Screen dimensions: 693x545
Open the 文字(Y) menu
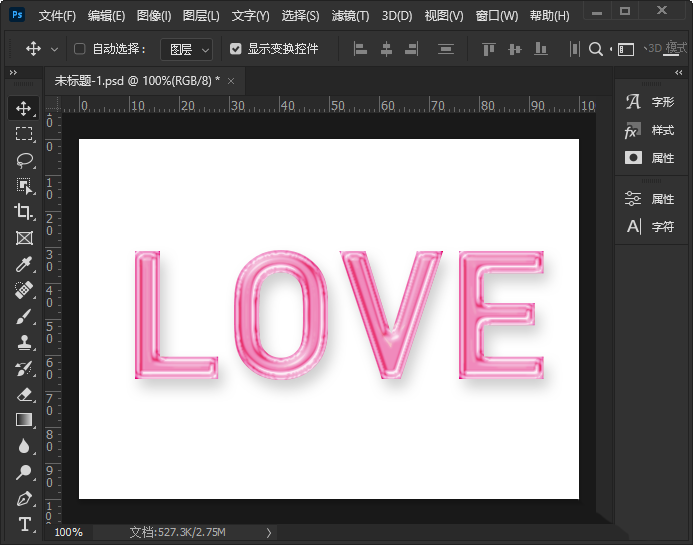pos(251,16)
